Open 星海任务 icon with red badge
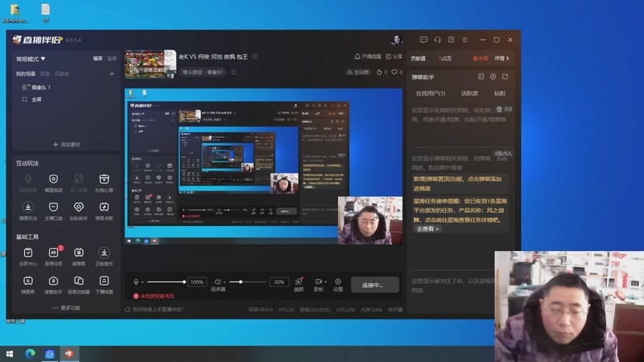 [x=53, y=253]
